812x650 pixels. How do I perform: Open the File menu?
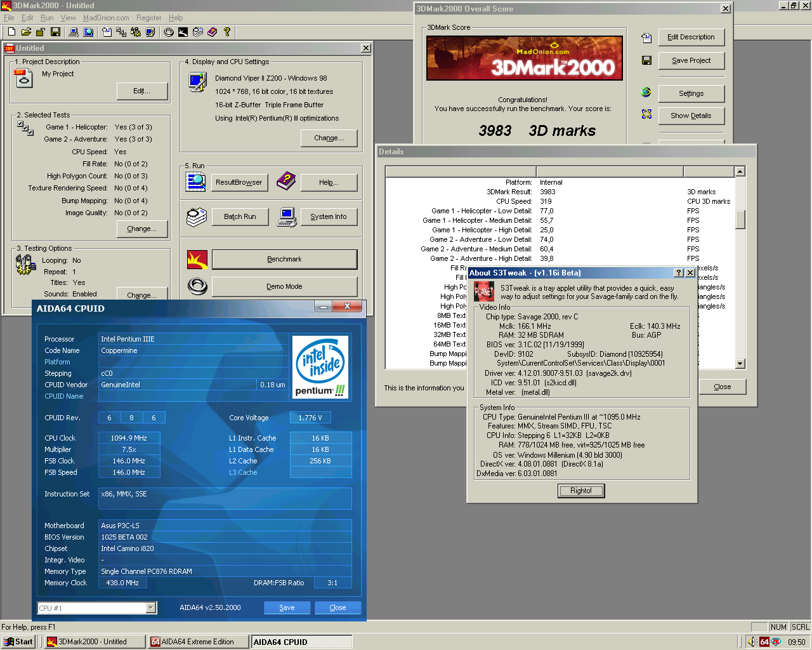(9, 18)
